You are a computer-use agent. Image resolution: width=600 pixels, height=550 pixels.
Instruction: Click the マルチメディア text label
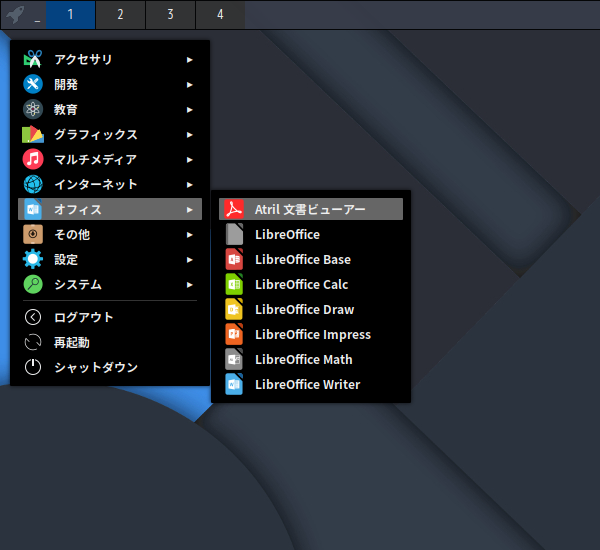[x=95, y=159]
